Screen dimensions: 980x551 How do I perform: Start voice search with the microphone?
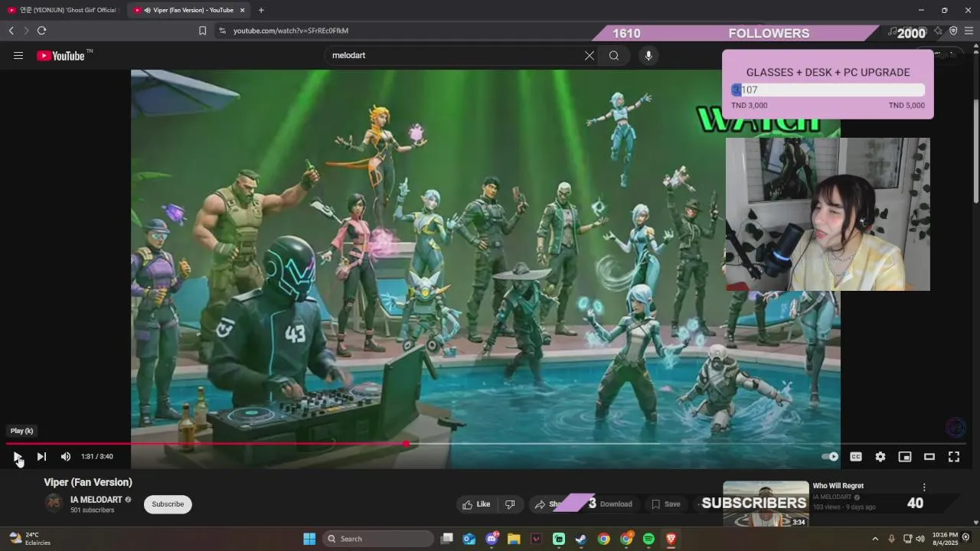648,55
